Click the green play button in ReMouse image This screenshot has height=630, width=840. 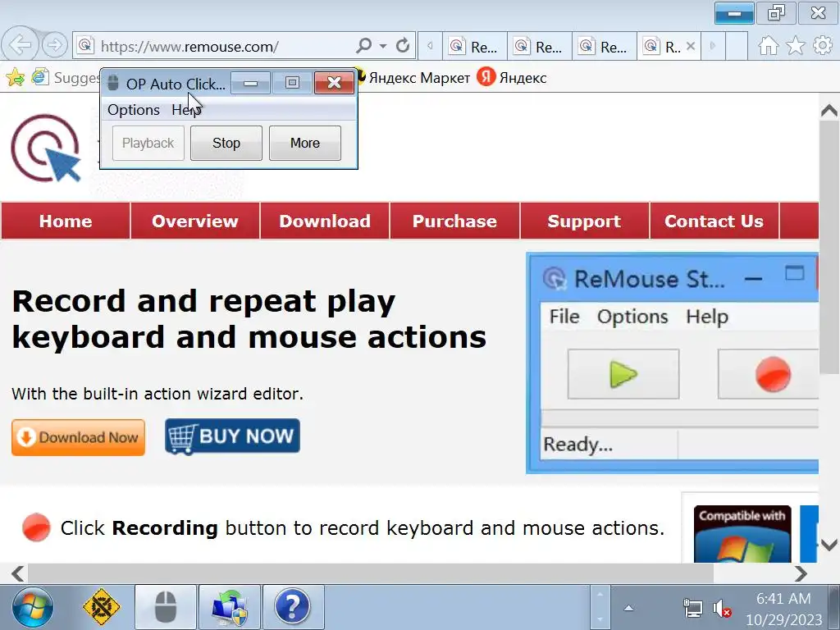(623, 374)
